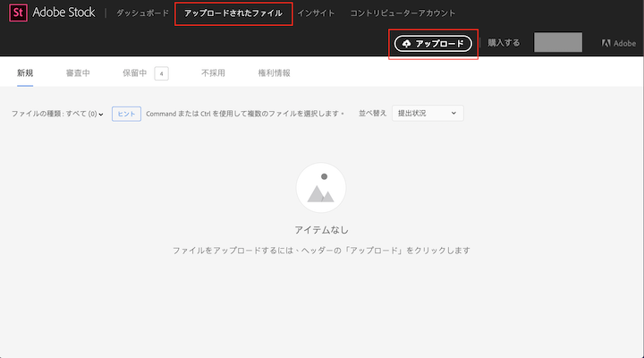This screenshot has height=358, width=644.
Task: Click the cloud upload icon in the header
Action: 406,44
